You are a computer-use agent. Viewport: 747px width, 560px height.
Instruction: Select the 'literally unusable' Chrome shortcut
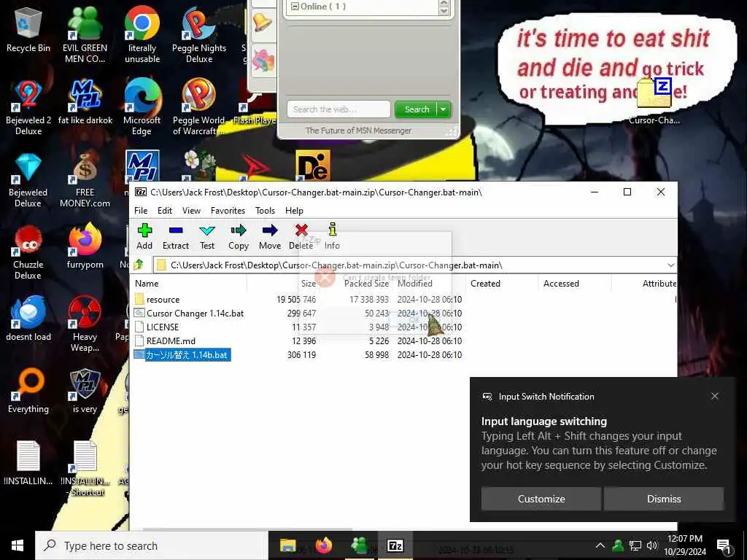[x=142, y=34]
